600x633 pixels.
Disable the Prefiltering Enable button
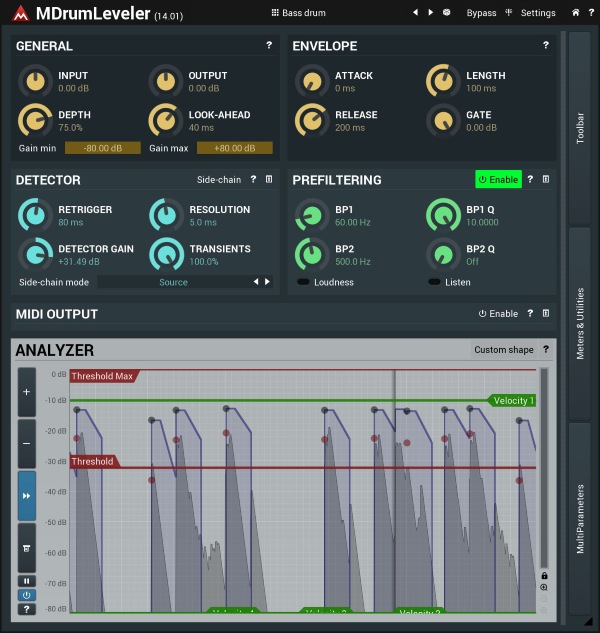point(498,180)
